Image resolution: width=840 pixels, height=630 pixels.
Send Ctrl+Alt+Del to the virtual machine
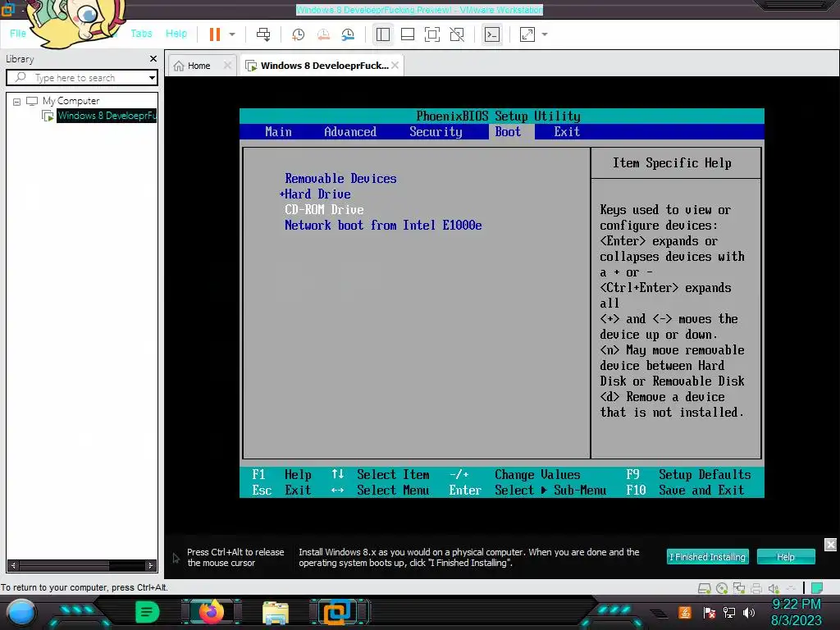tap(263, 34)
